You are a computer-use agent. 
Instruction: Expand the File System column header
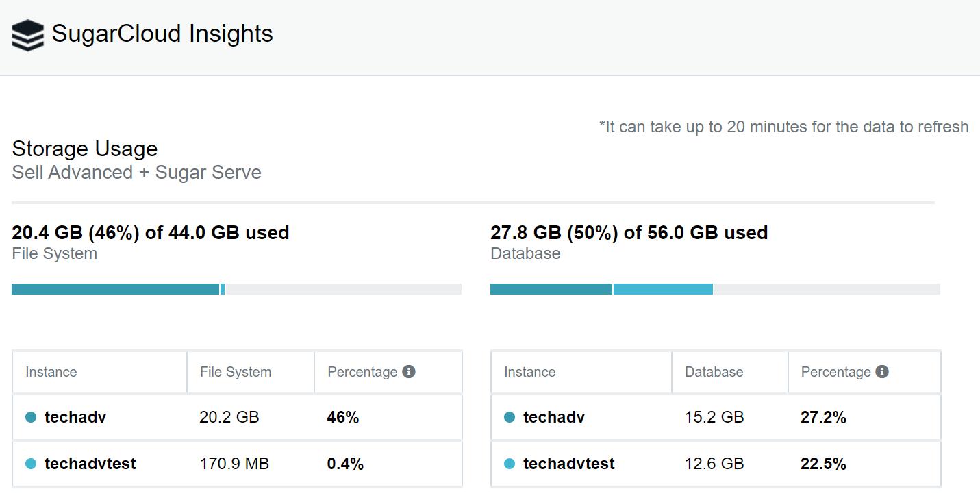235,371
